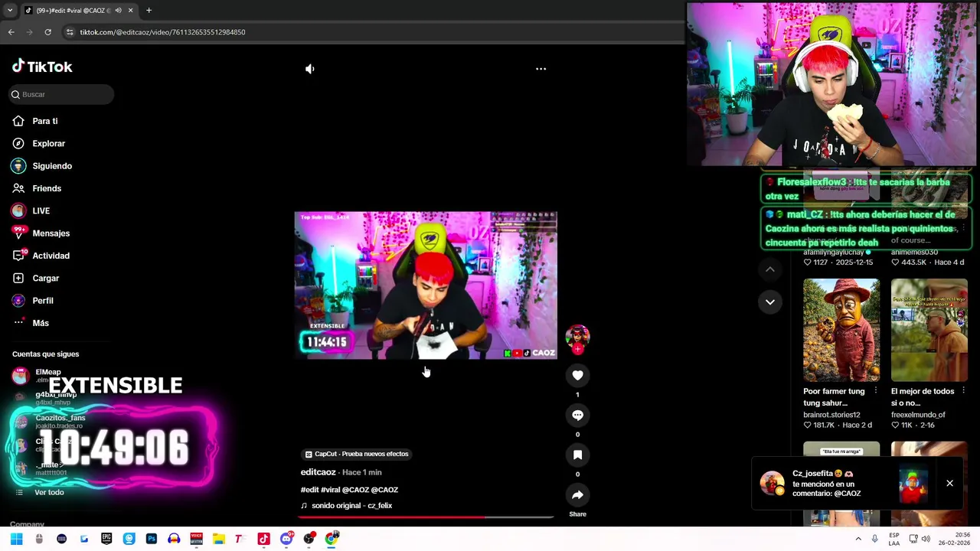The width and height of the screenshot is (980, 551).
Task: Click CapCut Prueba nuevos efectos tag
Action: [x=357, y=454]
